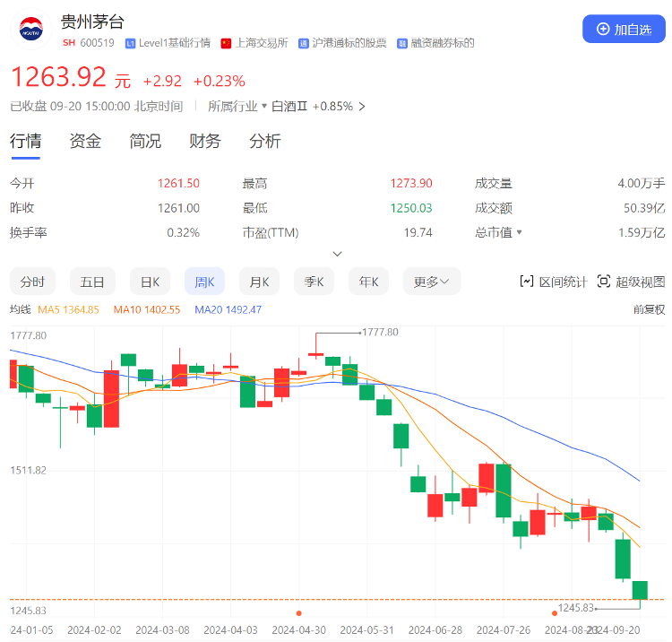Viewport: 672px width, 642px height.
Task: Click the Kweichow Moutai company logo
Action: point(29,29)
